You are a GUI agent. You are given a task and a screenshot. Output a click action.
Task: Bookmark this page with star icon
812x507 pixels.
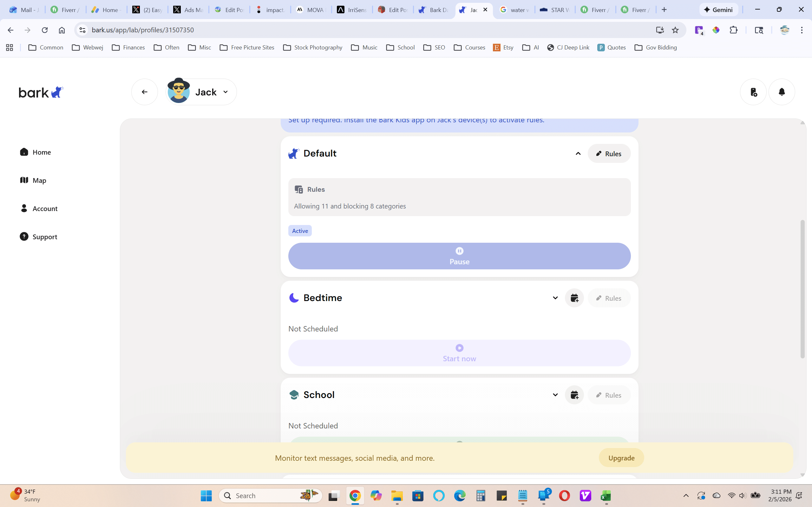tap(675, 30)
